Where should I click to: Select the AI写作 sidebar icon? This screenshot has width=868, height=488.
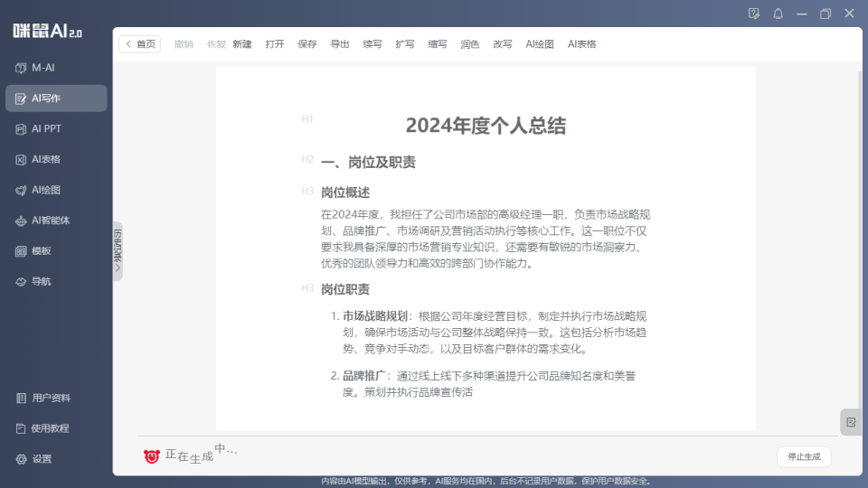(21, 99)
